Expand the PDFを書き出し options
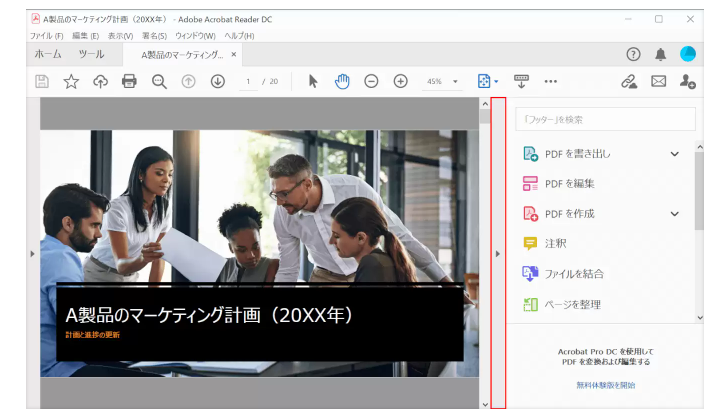720x418 pixels. 674,154
